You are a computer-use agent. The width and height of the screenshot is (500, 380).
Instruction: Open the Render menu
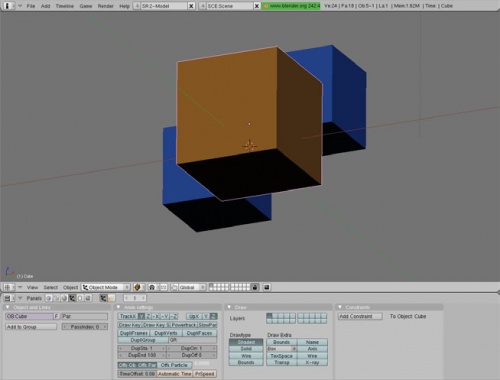[106, 6]
